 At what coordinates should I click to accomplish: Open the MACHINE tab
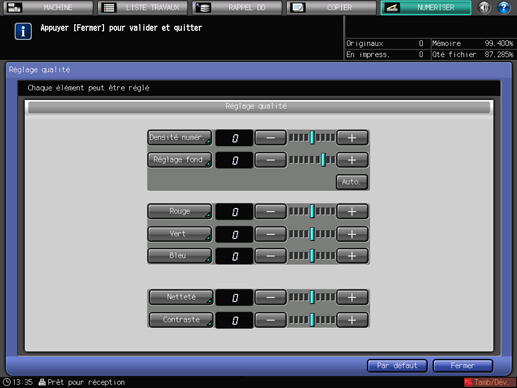pos(48,7)
